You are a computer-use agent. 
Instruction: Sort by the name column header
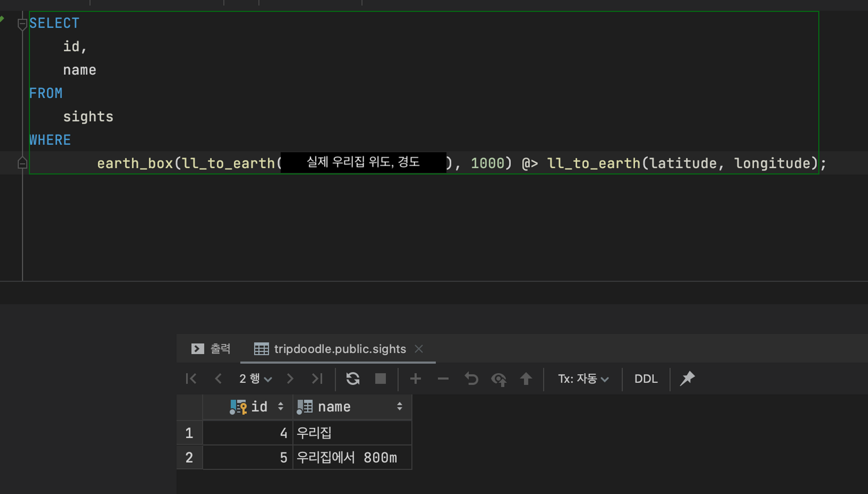point(334,407)
